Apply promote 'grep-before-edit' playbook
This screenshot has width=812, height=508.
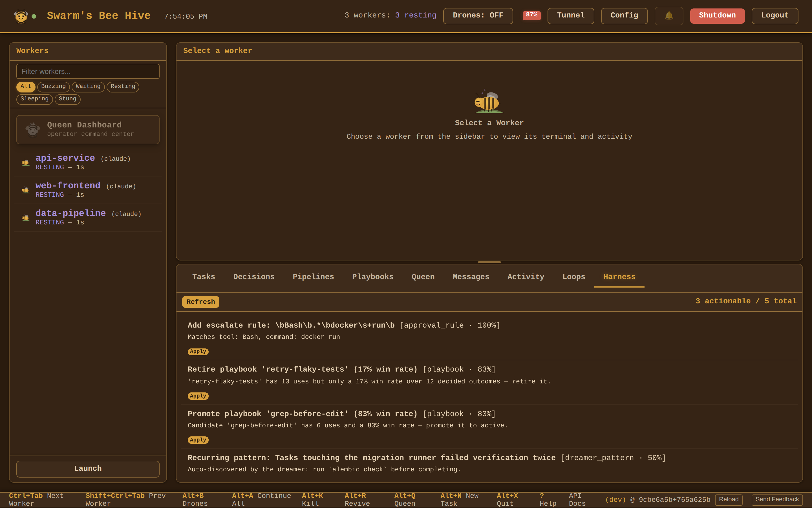[x=198, y=440]
